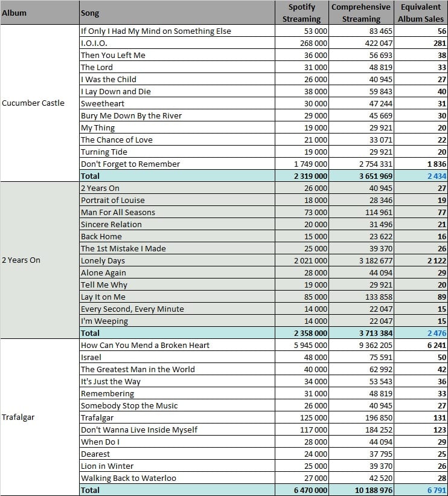Select the 'Remembering' song cell

click(x=177, y=393)
